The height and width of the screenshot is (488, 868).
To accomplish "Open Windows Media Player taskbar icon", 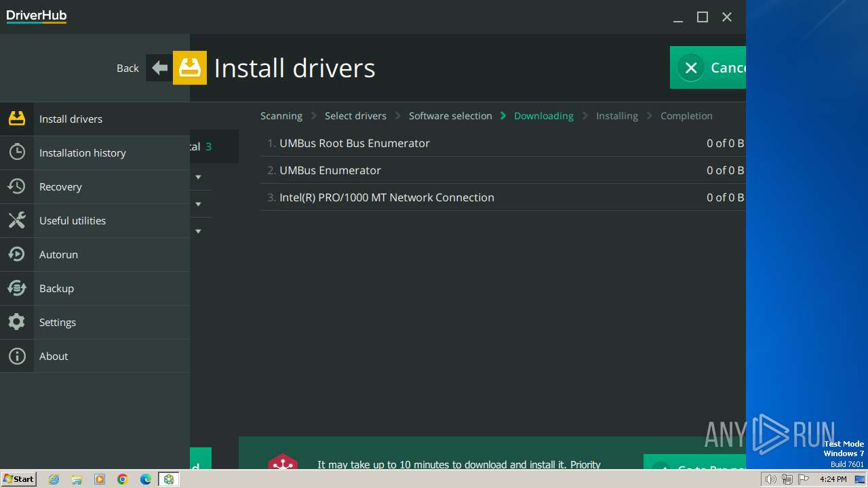I will click(100, 479).
